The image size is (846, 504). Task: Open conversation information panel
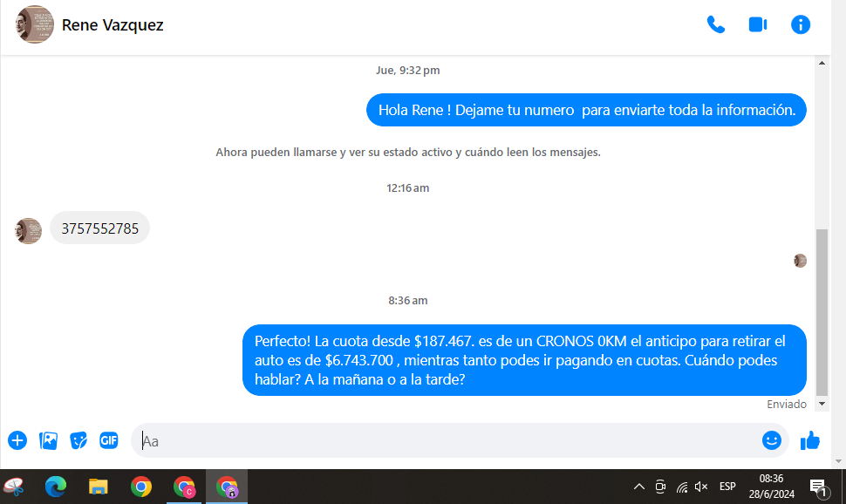tap(801, 24)
